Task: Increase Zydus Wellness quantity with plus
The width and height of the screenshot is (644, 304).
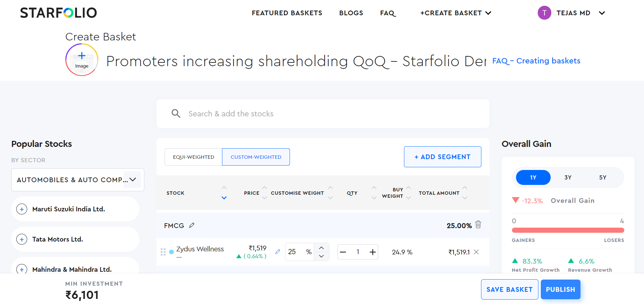Action: click(373, 252)
